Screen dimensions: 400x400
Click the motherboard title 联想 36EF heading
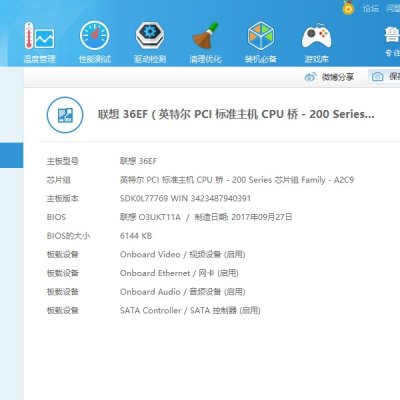(x=236, y=114)
